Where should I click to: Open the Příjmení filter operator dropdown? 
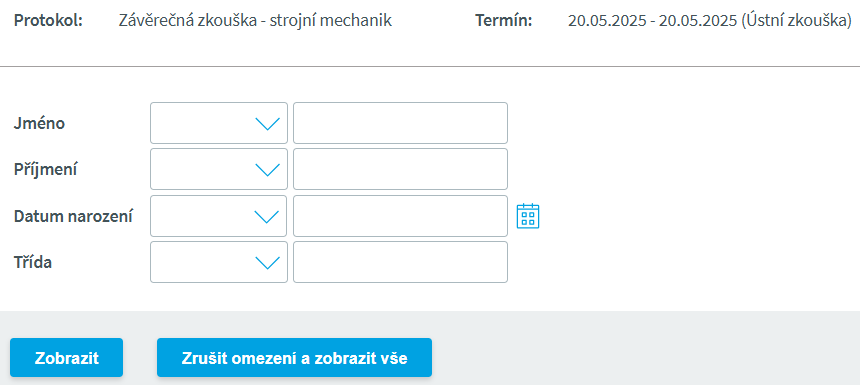pyautogui.click(x=219, y=169)
